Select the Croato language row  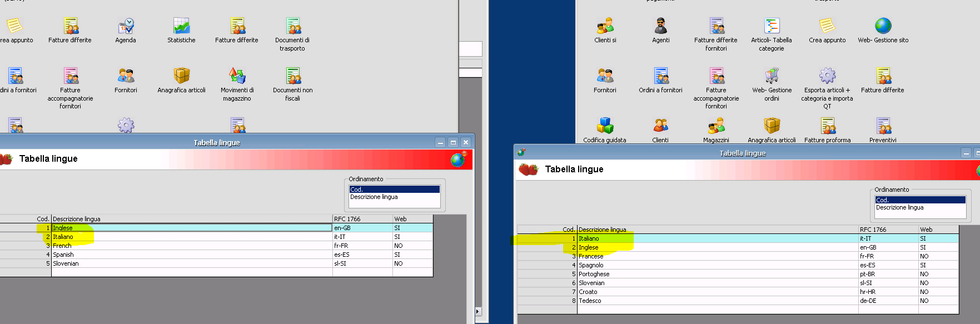738,292
